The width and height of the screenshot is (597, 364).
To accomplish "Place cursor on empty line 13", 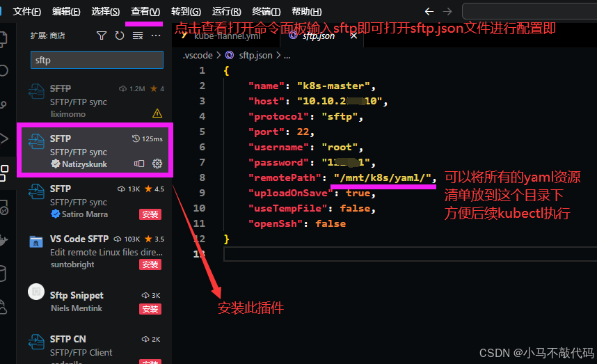I will 411,254.
